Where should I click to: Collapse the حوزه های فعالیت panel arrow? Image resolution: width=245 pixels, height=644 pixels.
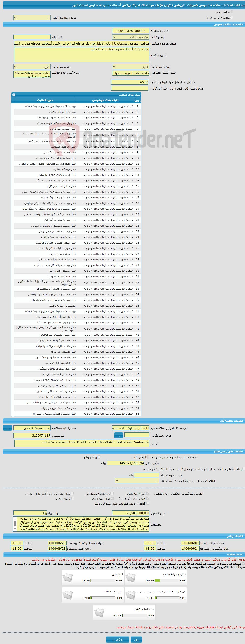(14, 95)
